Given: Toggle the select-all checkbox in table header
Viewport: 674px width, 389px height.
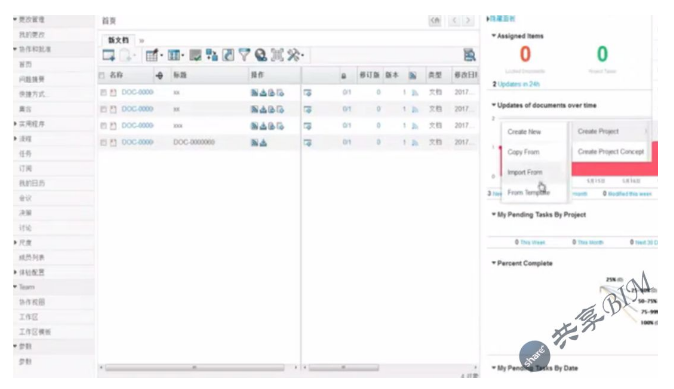Looking at the screenshot, I should point(102,76).
